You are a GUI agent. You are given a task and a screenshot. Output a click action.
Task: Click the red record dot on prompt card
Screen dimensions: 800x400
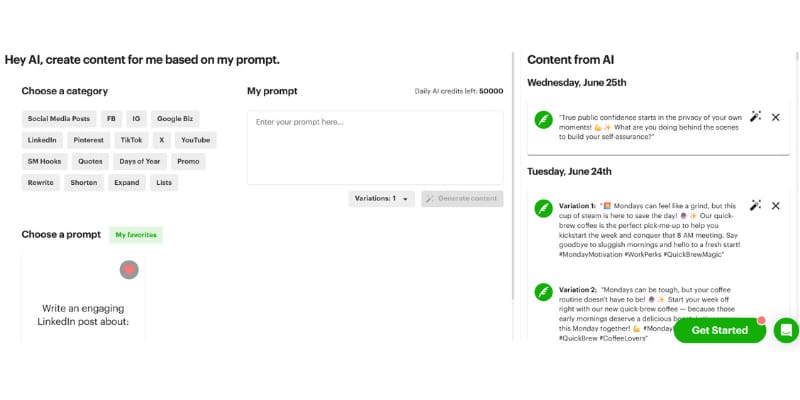[129, 269]
